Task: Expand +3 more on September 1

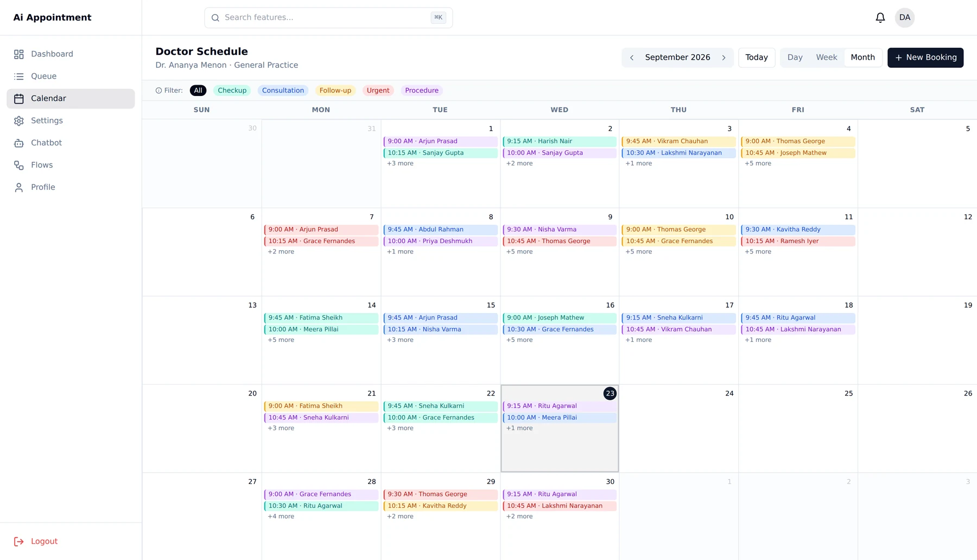Action: [x=400, y=163]
